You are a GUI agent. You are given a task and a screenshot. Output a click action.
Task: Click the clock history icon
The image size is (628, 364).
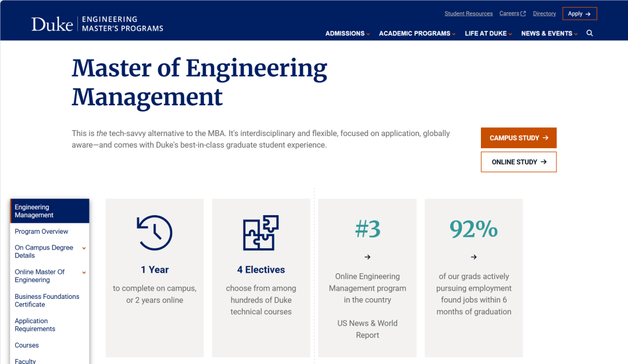(x=155, y=233)
